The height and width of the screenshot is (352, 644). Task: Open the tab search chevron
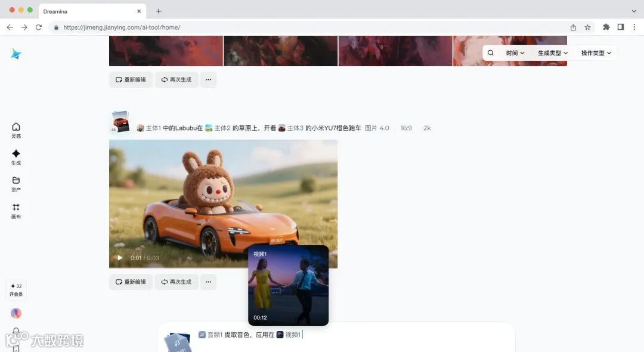(634, 11)
